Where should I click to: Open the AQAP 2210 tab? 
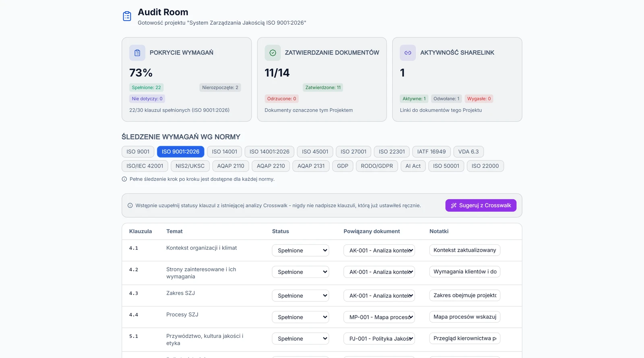tap(271, 166)
